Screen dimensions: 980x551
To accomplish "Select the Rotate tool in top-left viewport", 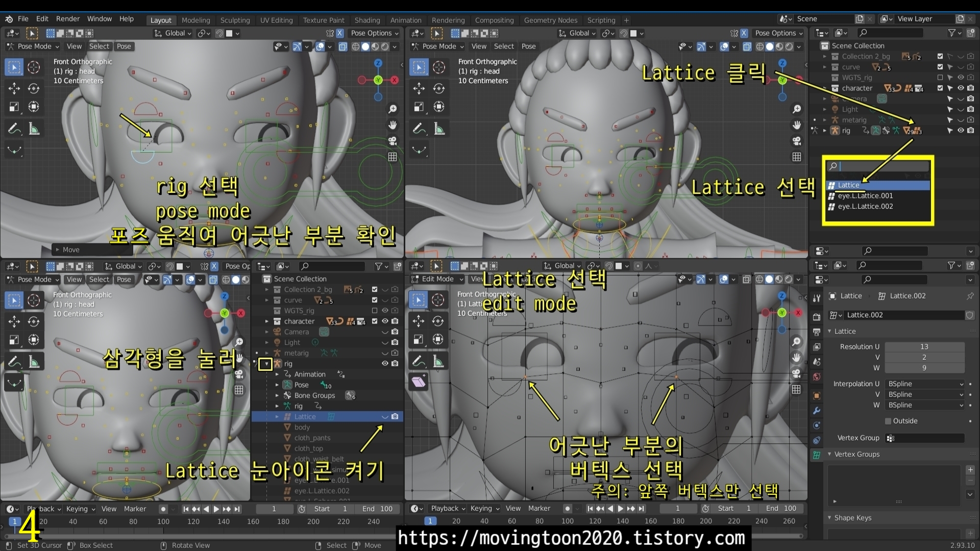I will [x=34, y=88].
